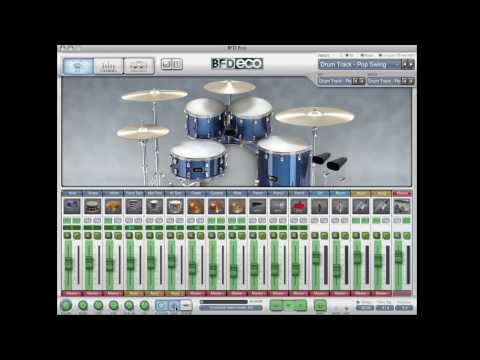
Task: Select the Aux2 channel thumbnail
Action: (x=382, y=206)
